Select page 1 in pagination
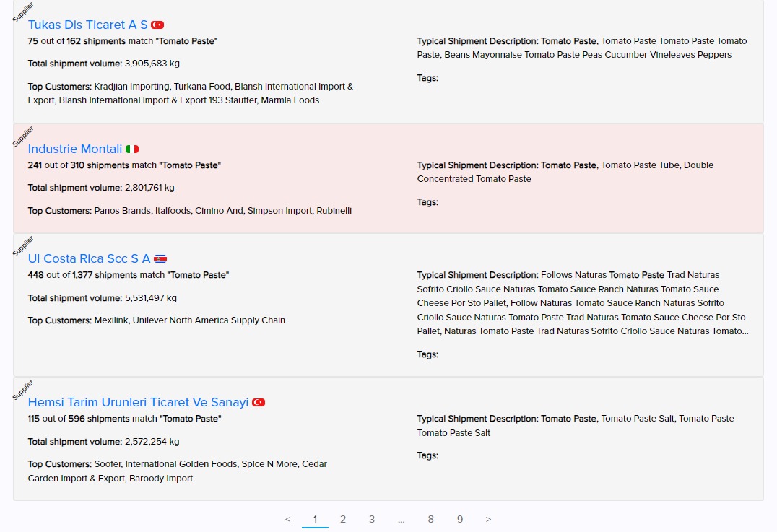 click(315, 519)
